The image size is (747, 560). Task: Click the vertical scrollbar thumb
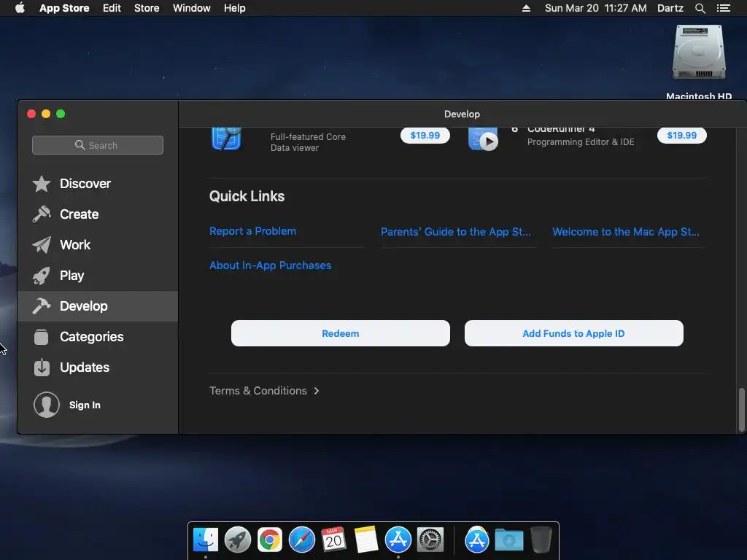[741, 410]
